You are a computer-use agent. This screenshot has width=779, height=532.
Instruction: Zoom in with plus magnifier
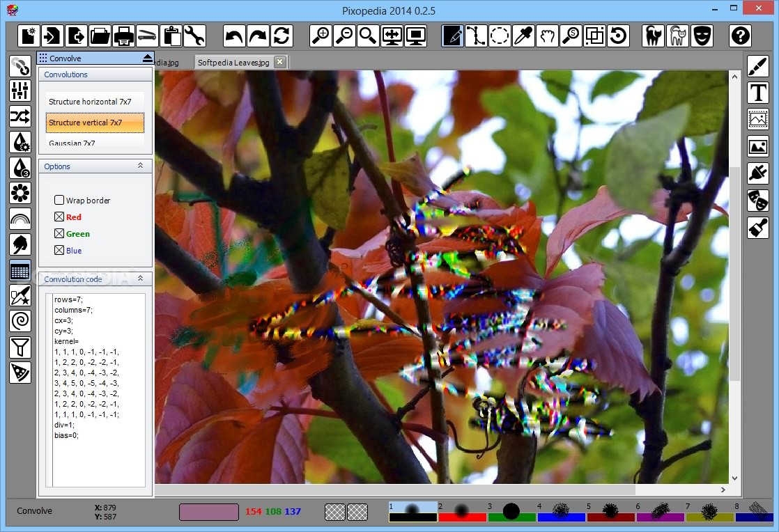click(x=321, y=36)
